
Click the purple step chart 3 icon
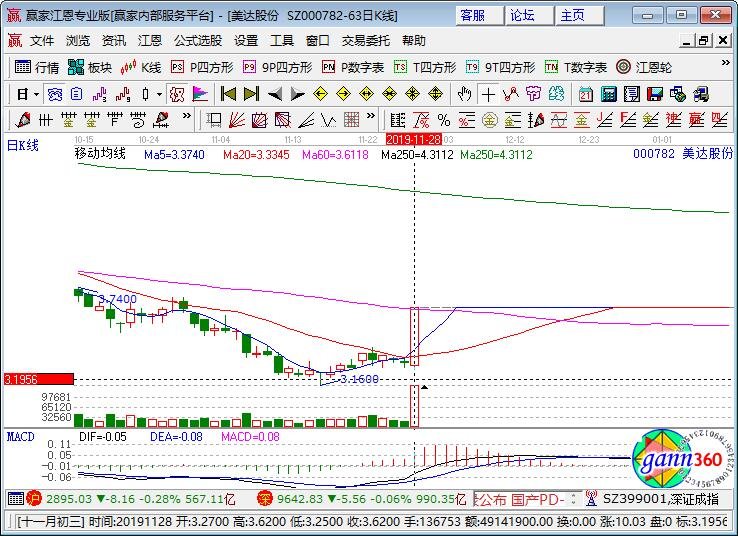click(x=100, y=95)
